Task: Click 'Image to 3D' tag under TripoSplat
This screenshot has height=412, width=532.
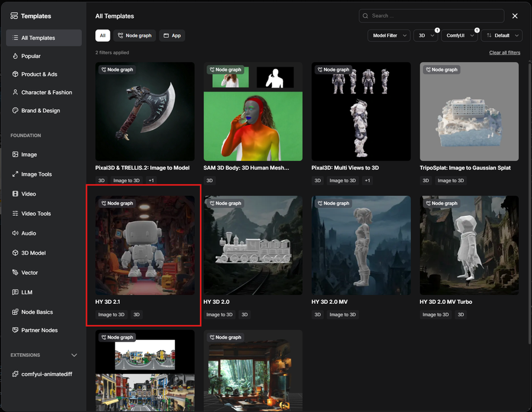Action: (450, 180)
